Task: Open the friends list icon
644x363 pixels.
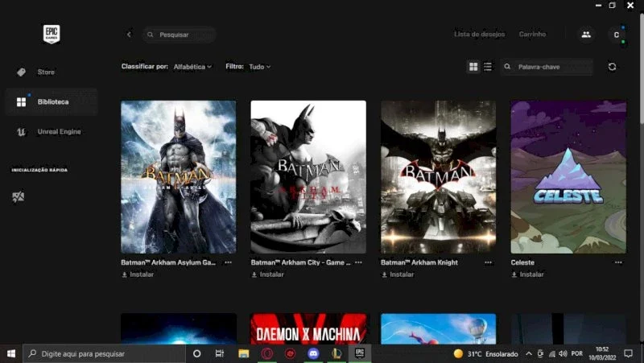Action: coord(586,35)
